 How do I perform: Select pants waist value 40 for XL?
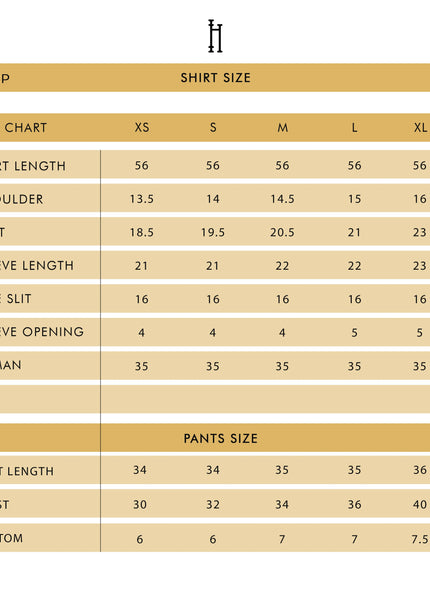pos(420,504)
